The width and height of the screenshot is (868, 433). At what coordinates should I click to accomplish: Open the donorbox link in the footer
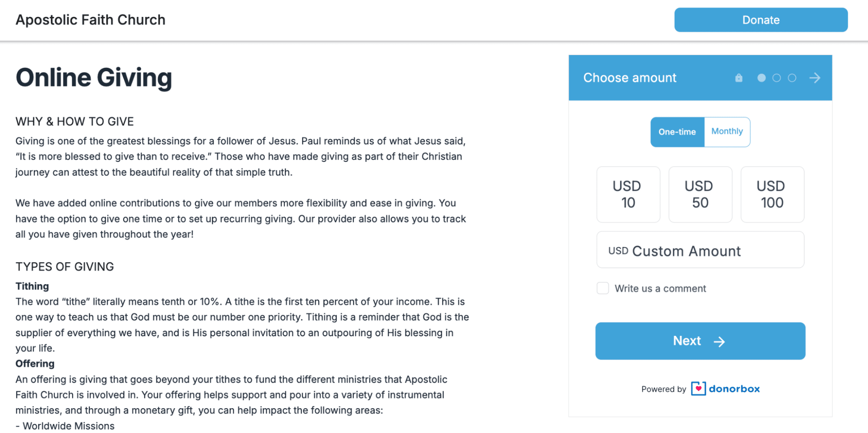click(734, 389)
